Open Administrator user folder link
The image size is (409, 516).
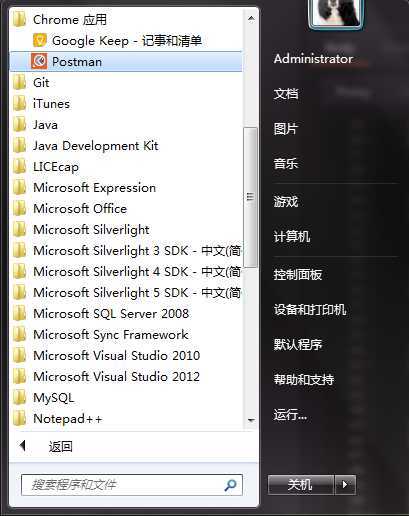(x=313, y=59)
